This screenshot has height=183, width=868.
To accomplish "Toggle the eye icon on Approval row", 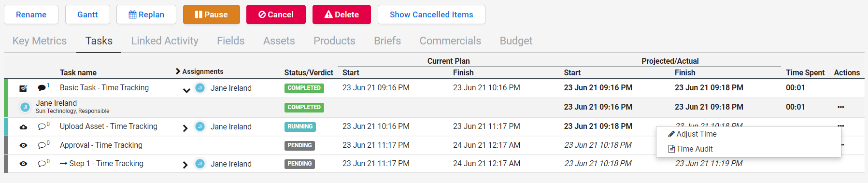I will [23, 145].
